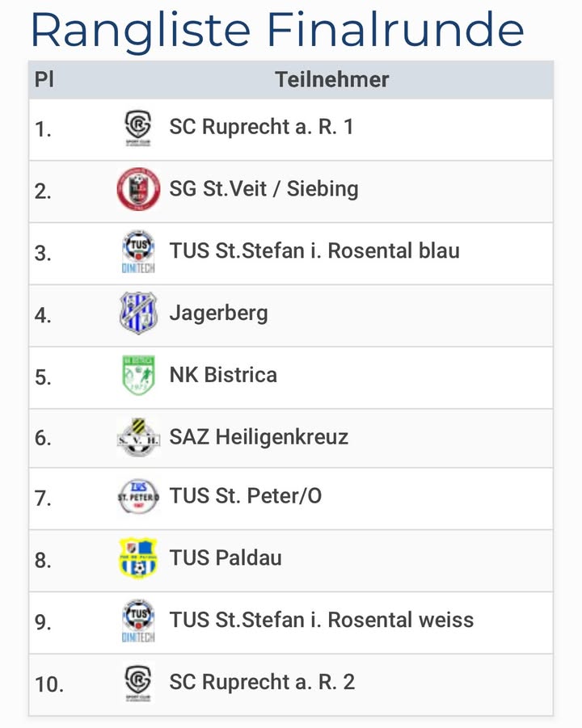Select TUS St.Stefan i. Rosental blau name

coord(314,251)
